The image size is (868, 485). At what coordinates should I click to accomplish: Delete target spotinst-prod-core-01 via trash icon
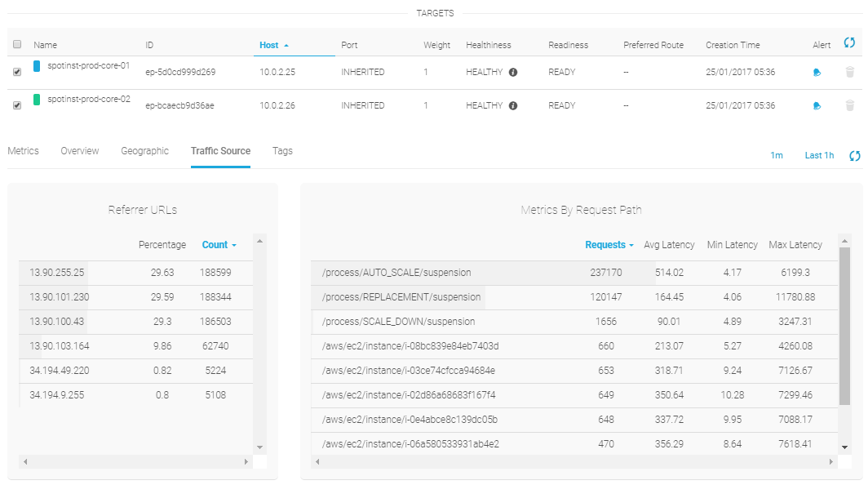849,72
